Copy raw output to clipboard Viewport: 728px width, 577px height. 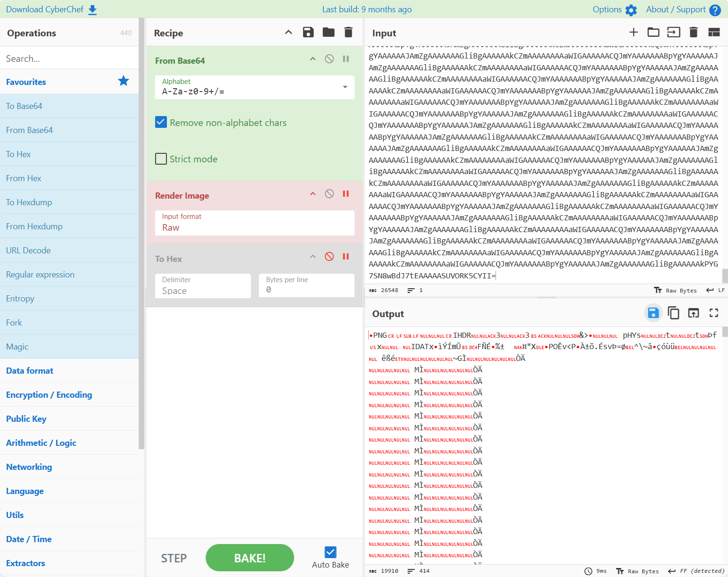(673, 313)
